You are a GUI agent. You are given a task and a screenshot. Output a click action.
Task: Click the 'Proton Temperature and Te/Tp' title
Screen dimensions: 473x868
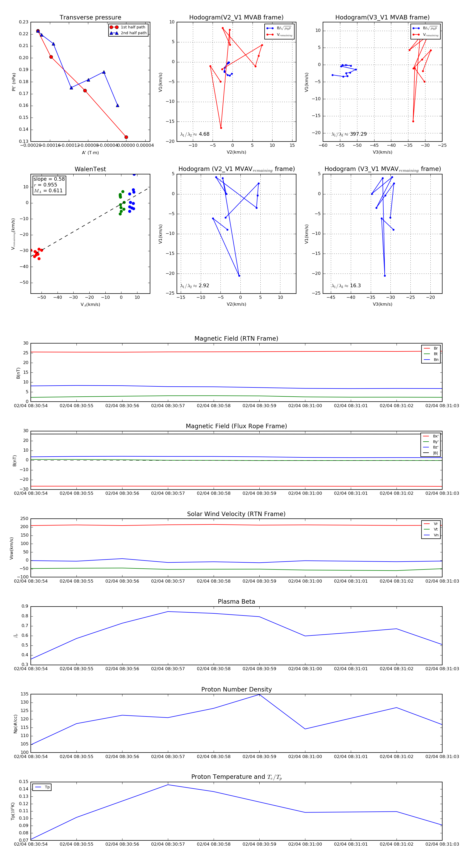point(236,777)
